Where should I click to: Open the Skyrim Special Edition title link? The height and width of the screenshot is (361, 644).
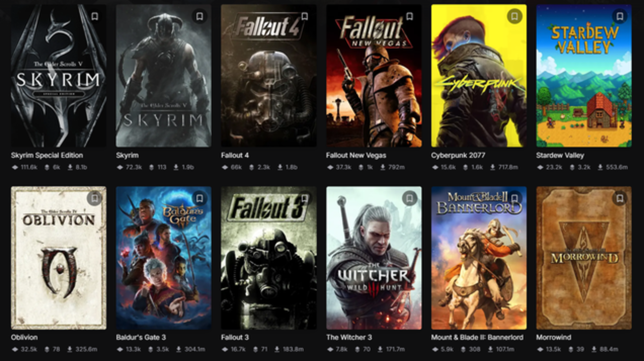pos(47,155)
